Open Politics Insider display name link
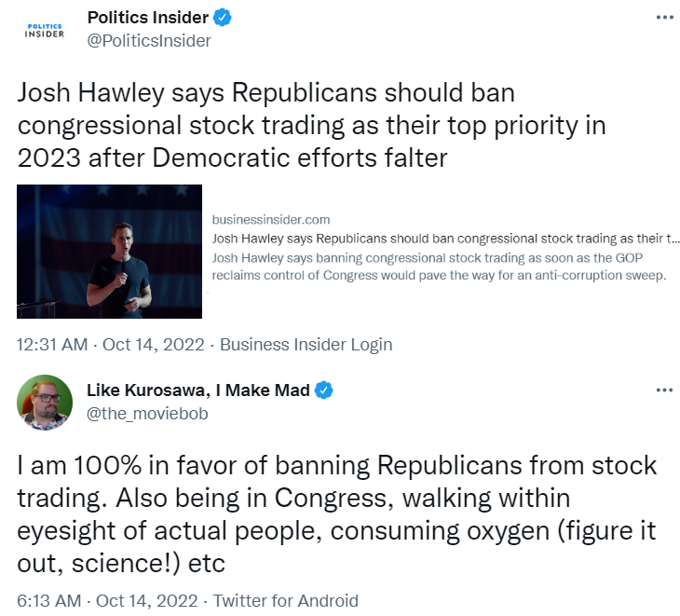 pyautogui.click(x=147, y=18)
